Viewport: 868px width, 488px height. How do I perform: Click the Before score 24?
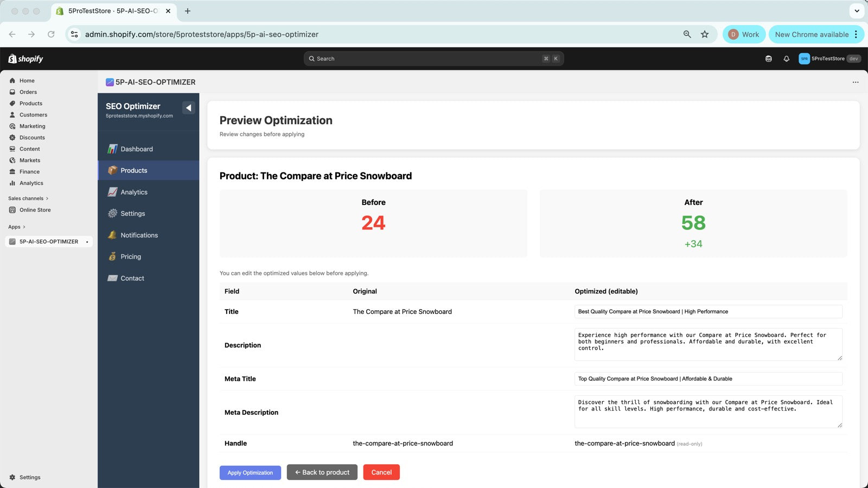373,223
